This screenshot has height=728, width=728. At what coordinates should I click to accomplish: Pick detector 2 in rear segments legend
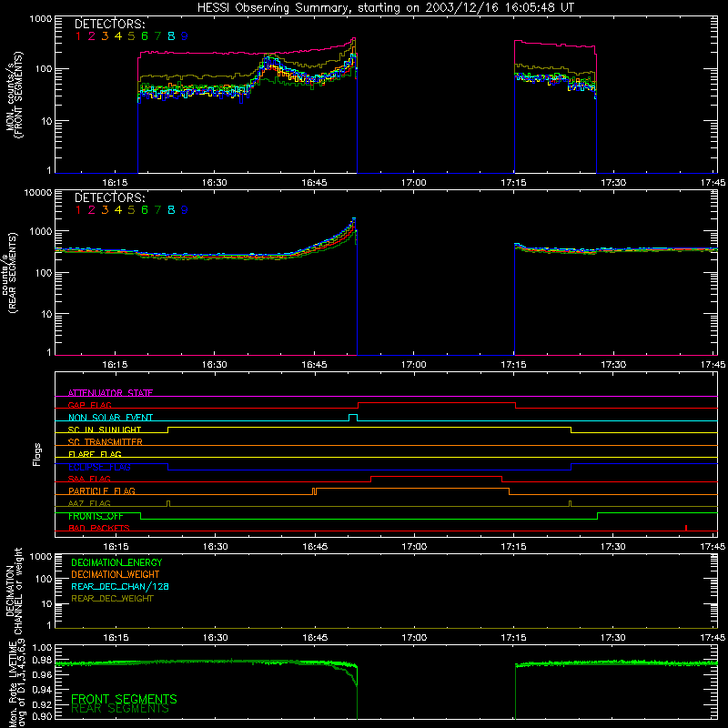point(92,210)
